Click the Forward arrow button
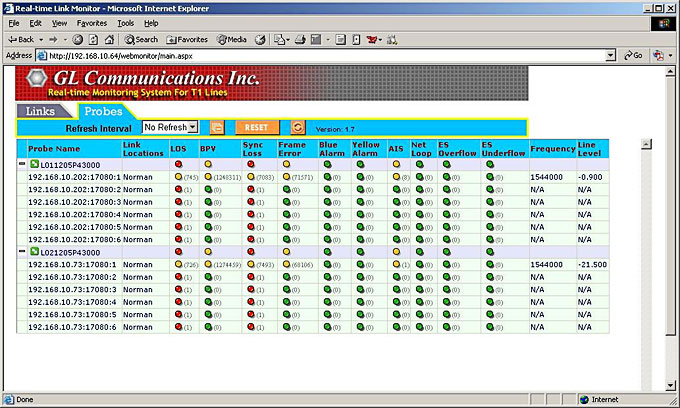The image size is (680, 408). (x=53, y=39)
